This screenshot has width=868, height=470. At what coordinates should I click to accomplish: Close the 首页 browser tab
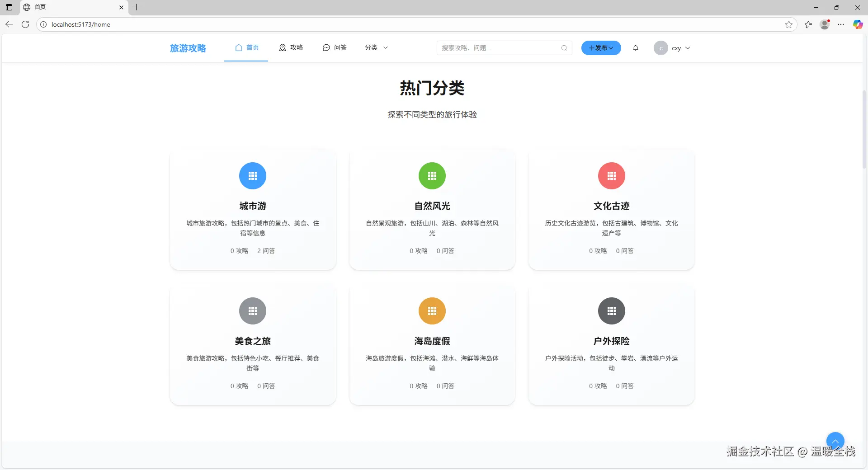click(x=121, y=7)
